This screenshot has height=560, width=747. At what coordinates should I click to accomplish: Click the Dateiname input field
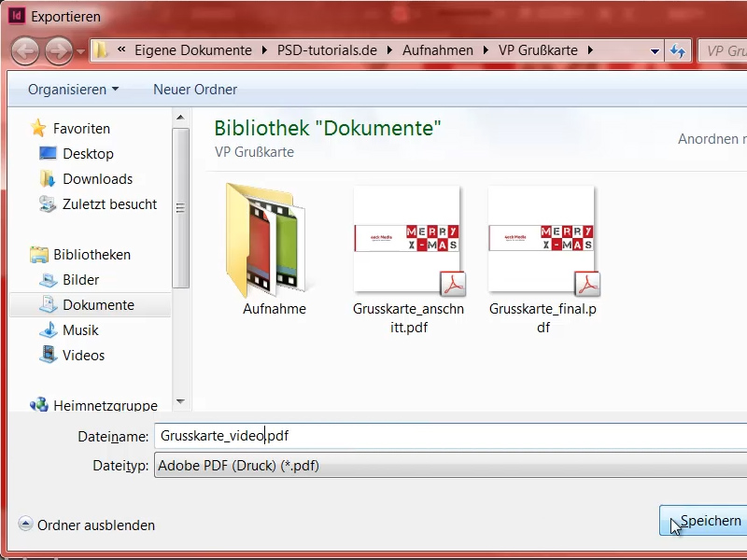(451, 436)
